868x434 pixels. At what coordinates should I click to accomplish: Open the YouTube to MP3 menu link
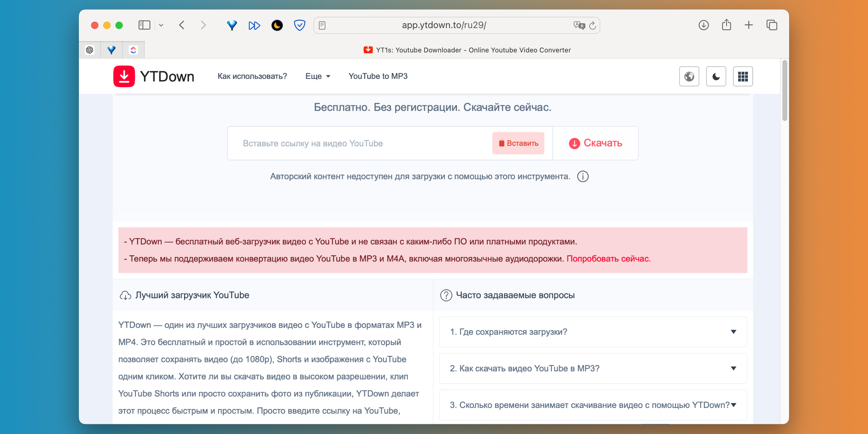click(x=378, y=76)
